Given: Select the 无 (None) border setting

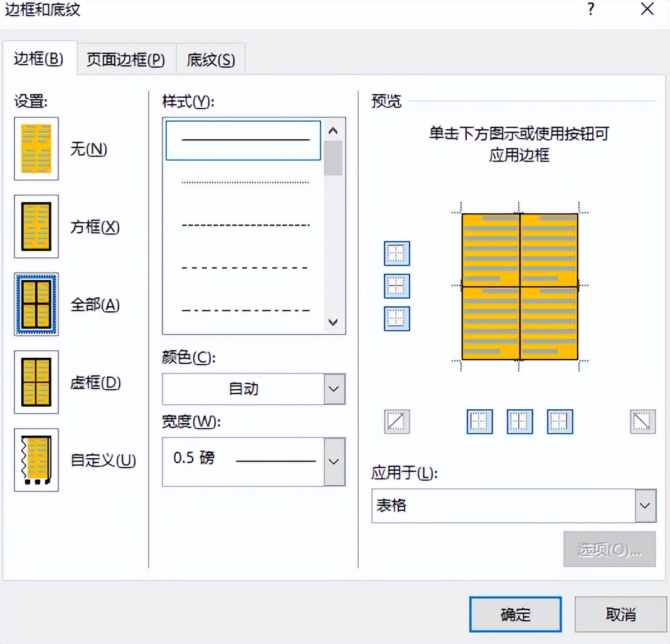Looking at the screenshot, I should (x=36, y=149).
